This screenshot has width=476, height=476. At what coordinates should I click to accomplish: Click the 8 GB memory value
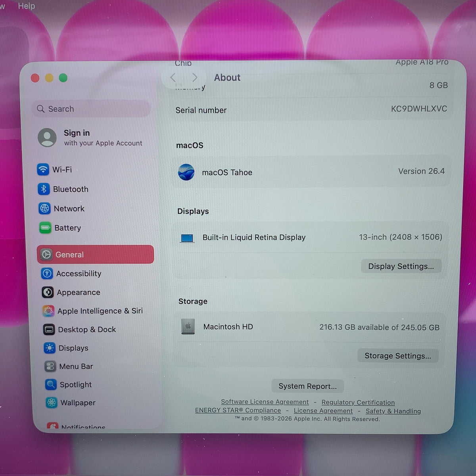[438, 85]
